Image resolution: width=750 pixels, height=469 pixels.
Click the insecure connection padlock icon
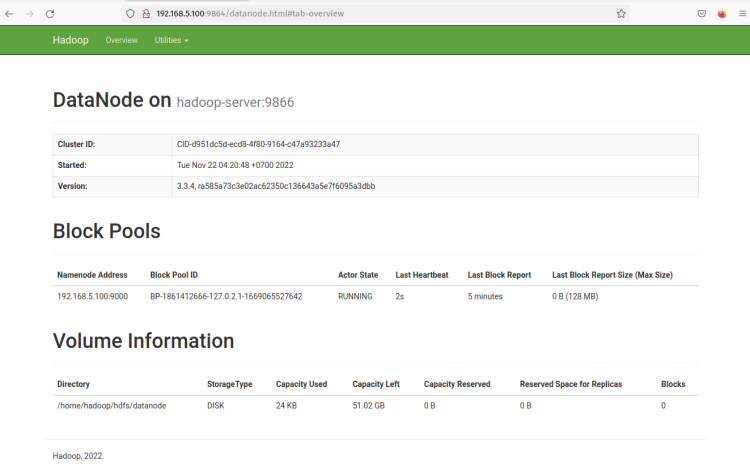pos(145,14)
